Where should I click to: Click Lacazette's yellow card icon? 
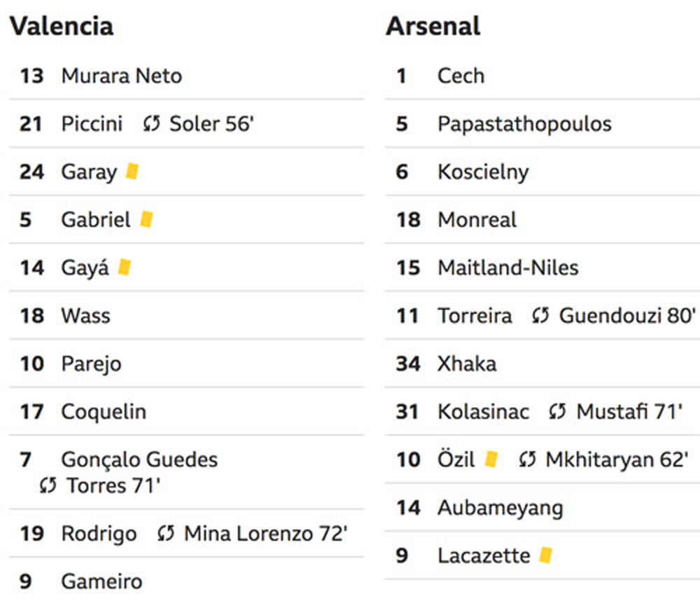546,555
